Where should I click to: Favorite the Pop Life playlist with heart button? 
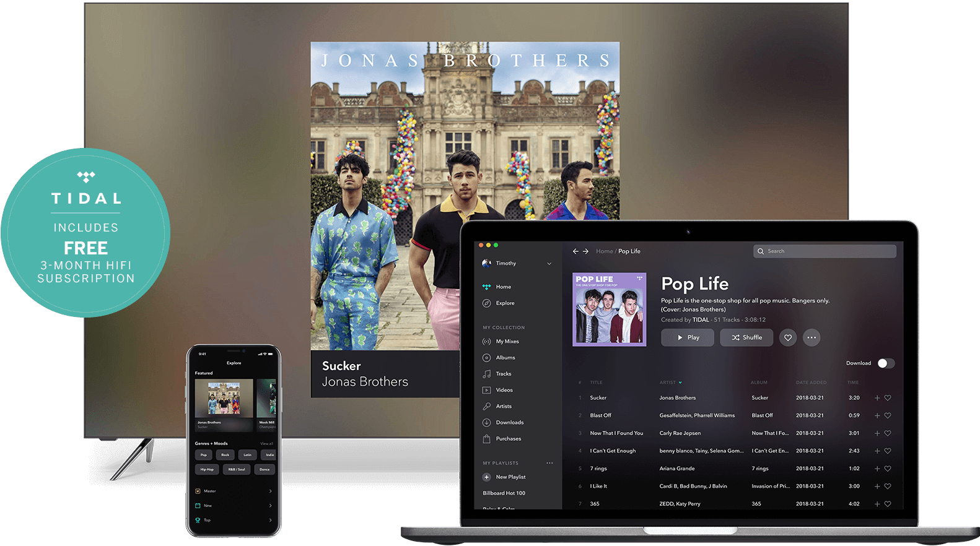coord(788,337)
